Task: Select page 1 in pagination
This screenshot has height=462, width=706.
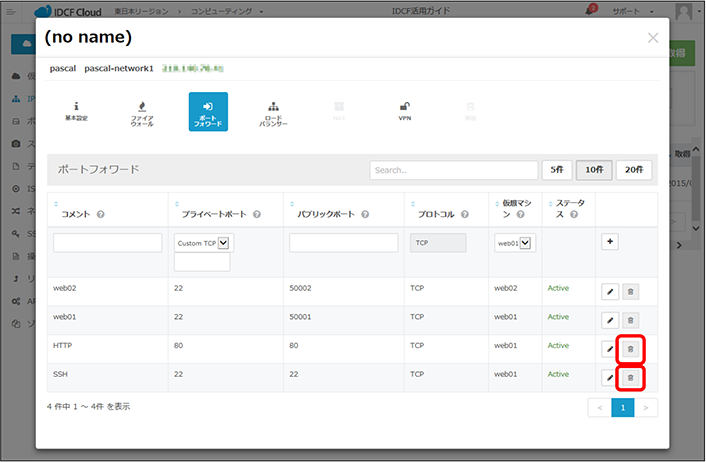Action: pos(623,408)
